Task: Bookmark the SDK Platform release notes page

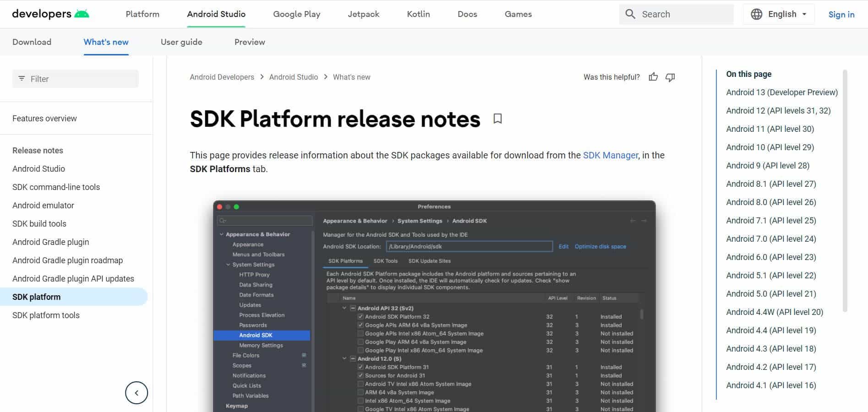Action: (x=497, y=119)
